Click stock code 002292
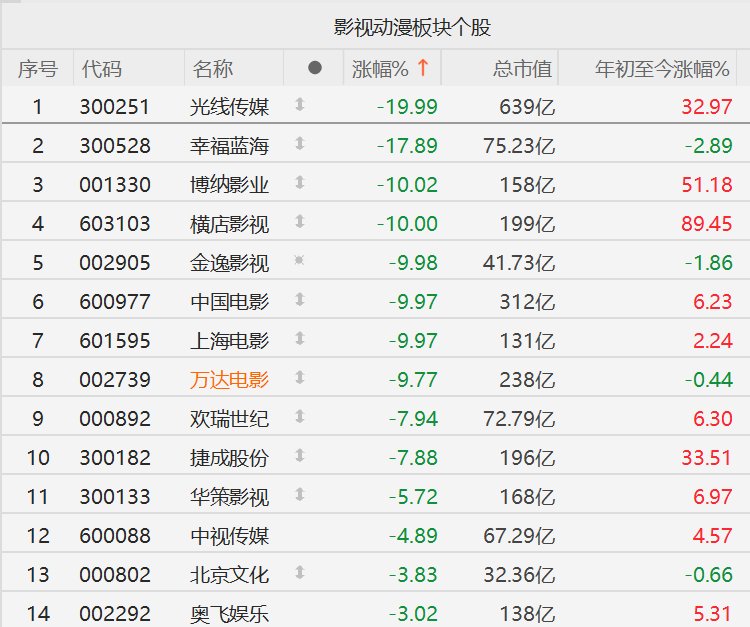This screenshot has width=750, height=627. coord(115,614)
